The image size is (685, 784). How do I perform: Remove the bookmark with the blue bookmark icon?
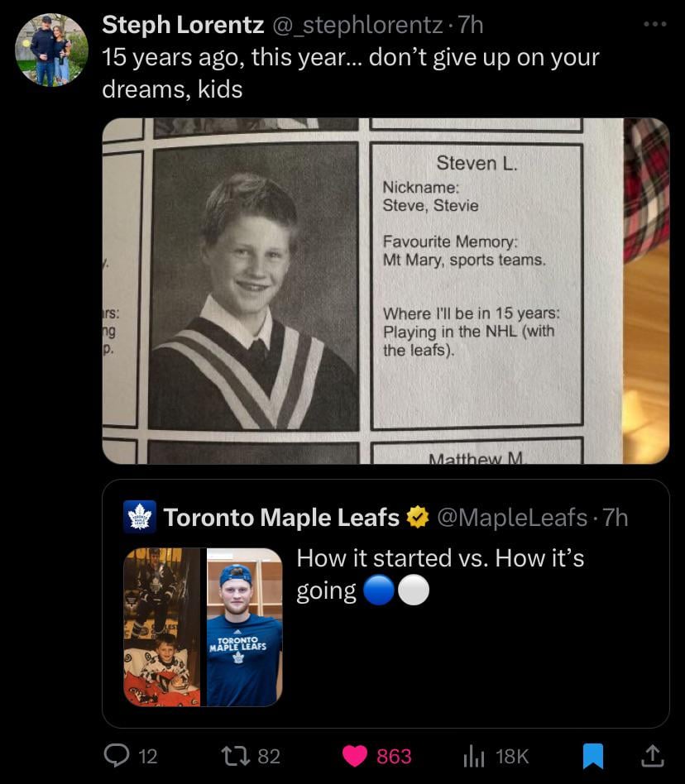point(592,755)
